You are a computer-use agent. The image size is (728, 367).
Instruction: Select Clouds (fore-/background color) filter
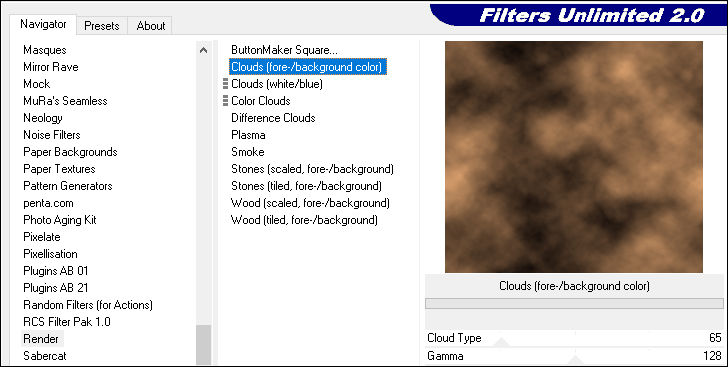coord(307,67)
